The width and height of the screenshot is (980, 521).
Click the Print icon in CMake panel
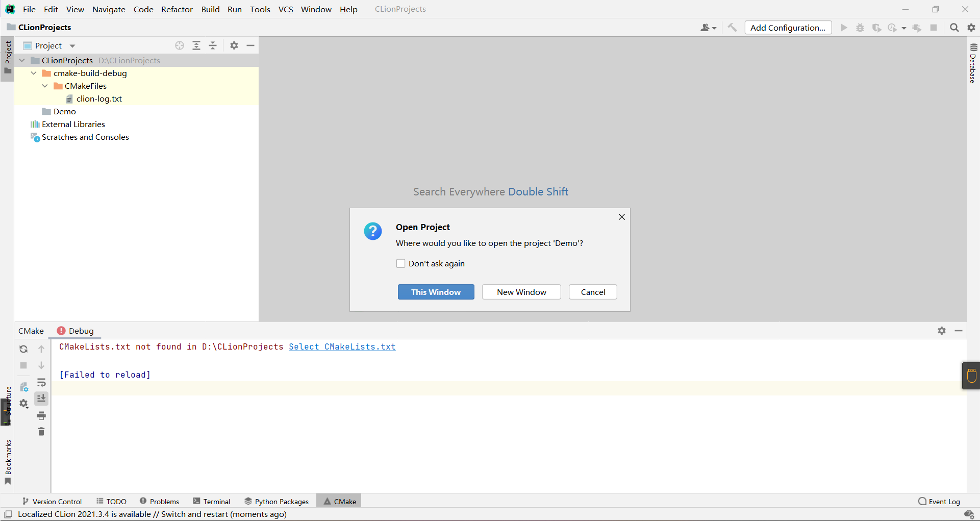pos(41,415)
